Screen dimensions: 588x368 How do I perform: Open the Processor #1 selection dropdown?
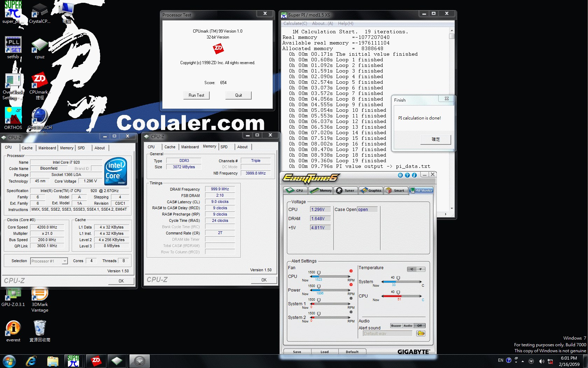click(49, 261)
